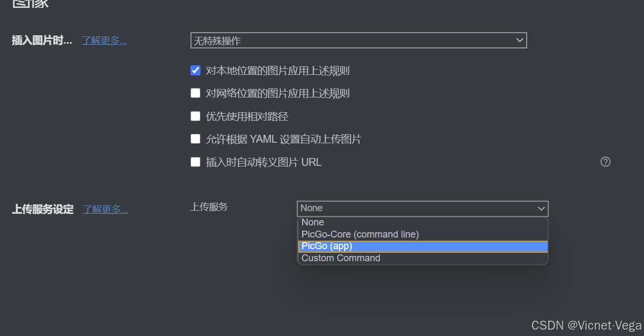Uncheck 对本地位置的图片应用上述规则
Screen dimensions: 644x336
[195, 70]
